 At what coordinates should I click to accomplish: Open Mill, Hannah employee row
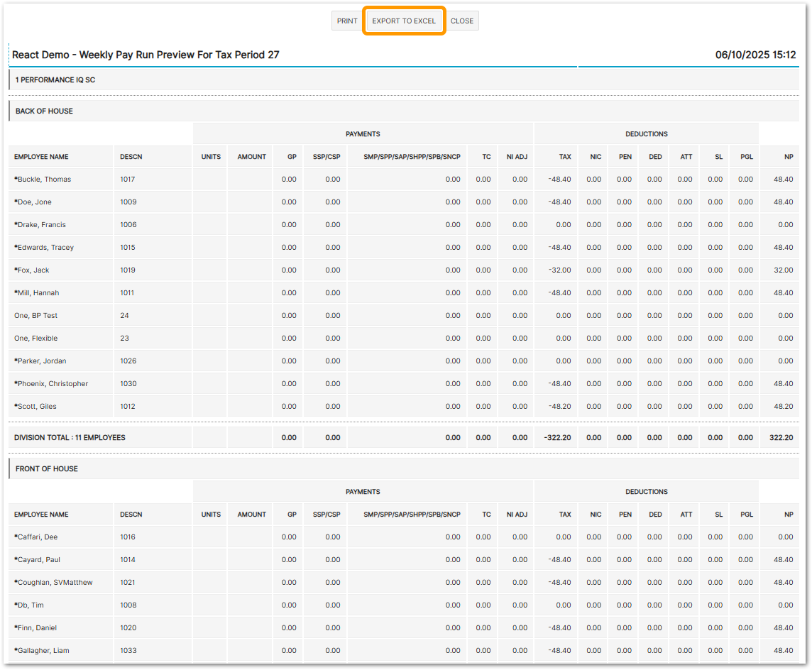(x=38, y=293)
